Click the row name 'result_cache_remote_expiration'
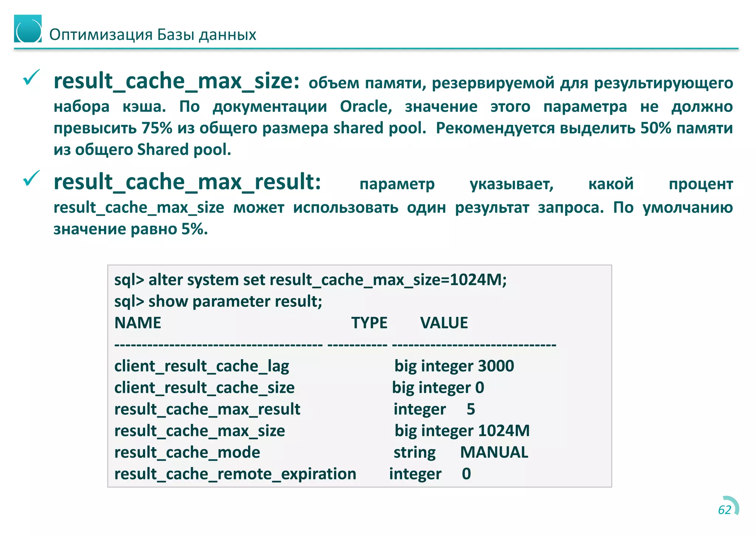 [235, 474]
